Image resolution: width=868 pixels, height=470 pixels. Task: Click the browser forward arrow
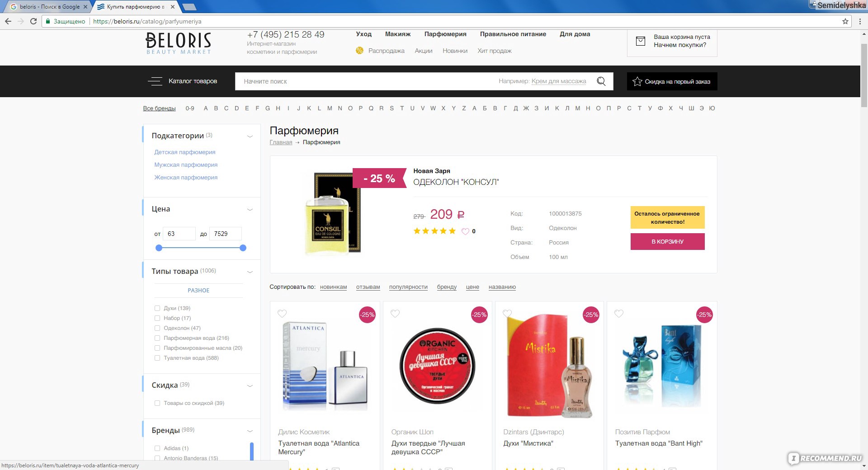tap(20, 21)
